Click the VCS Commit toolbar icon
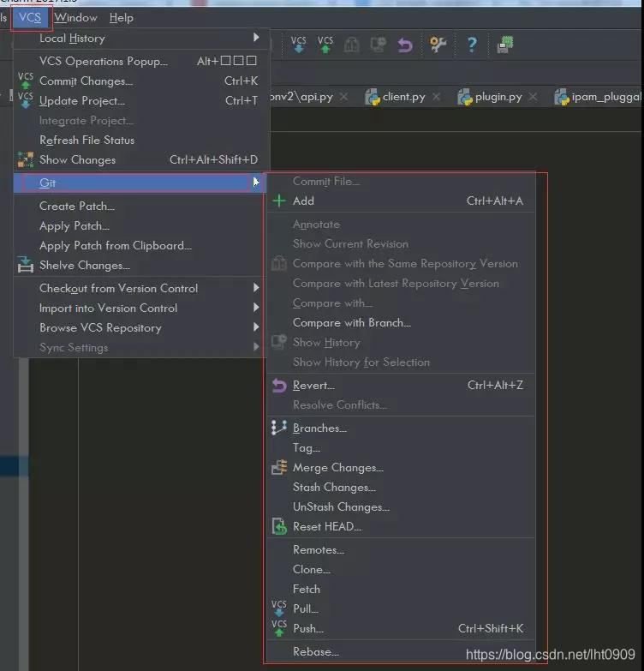 tap(325, 44)
